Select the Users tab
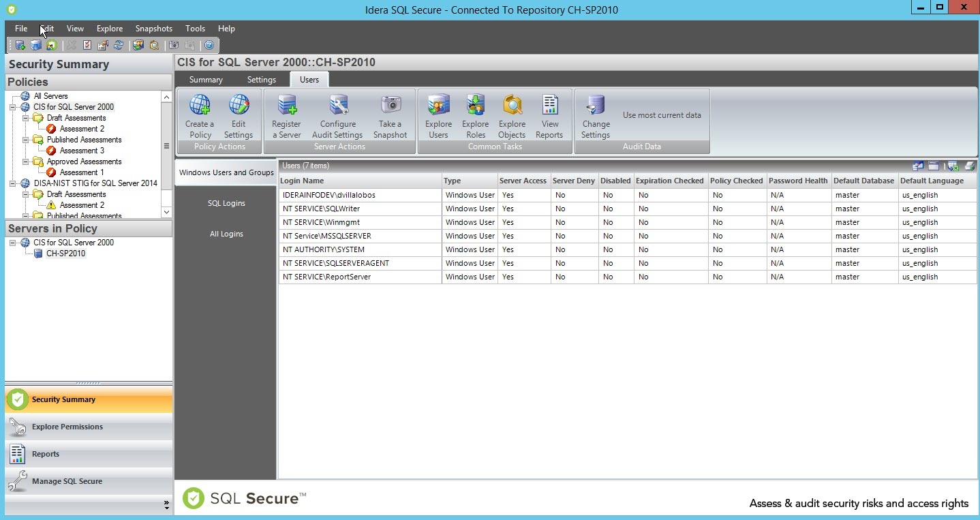The image size is (980, 520). [x=309, y=80]
